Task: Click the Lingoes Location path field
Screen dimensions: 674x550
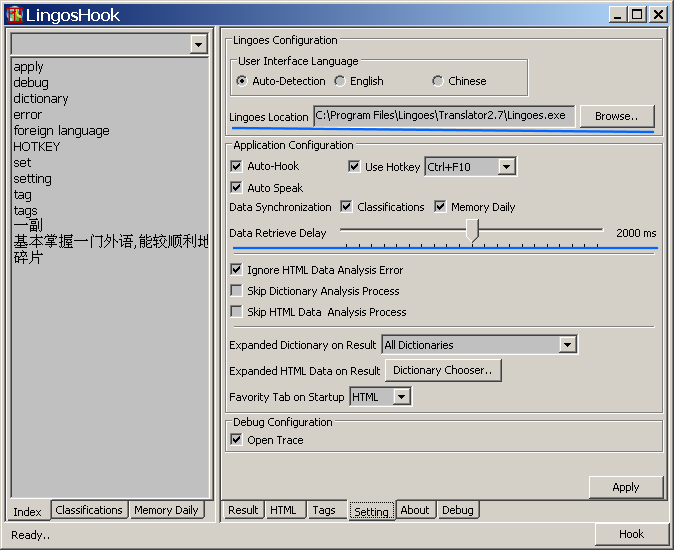Action: tap(444, 116)
